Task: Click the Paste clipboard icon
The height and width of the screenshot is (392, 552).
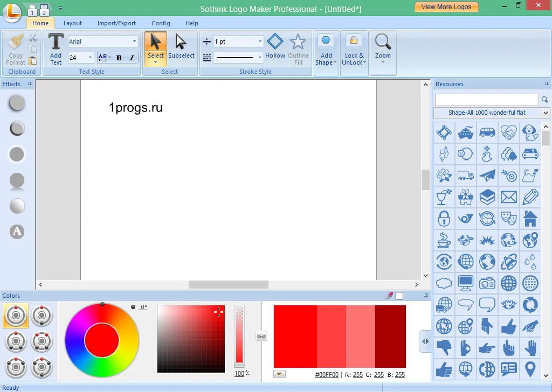Action: (32, 61)
